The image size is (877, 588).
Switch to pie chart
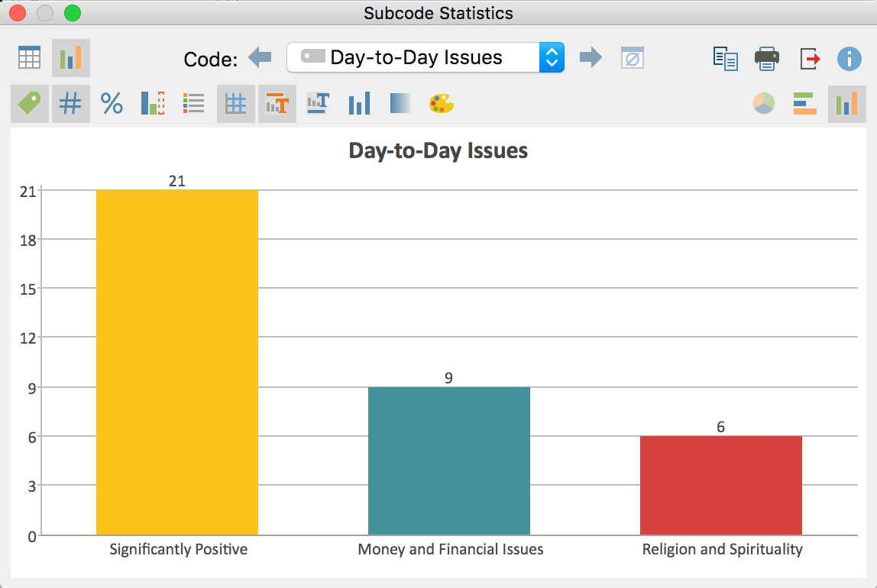764,104
